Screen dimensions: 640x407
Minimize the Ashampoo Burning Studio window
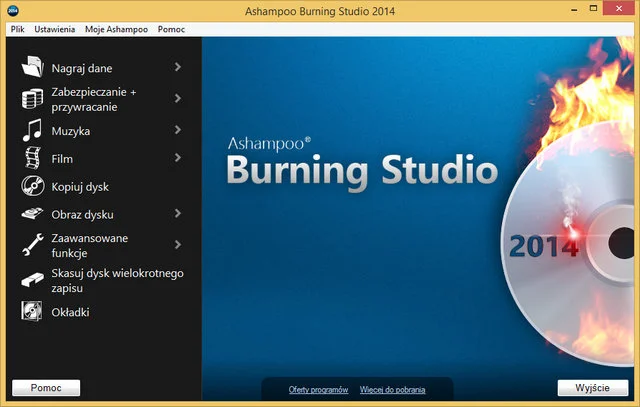click(x=574, y=9)
